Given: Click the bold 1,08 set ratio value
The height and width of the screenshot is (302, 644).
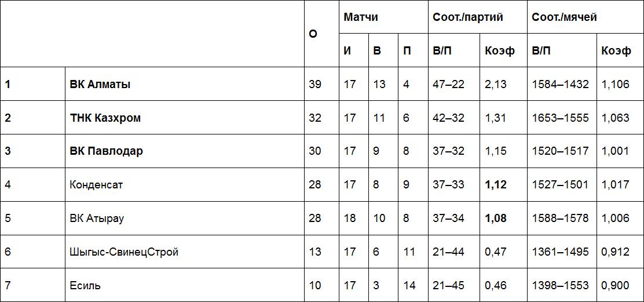Looking at the screenshot, I should [496, 219].
